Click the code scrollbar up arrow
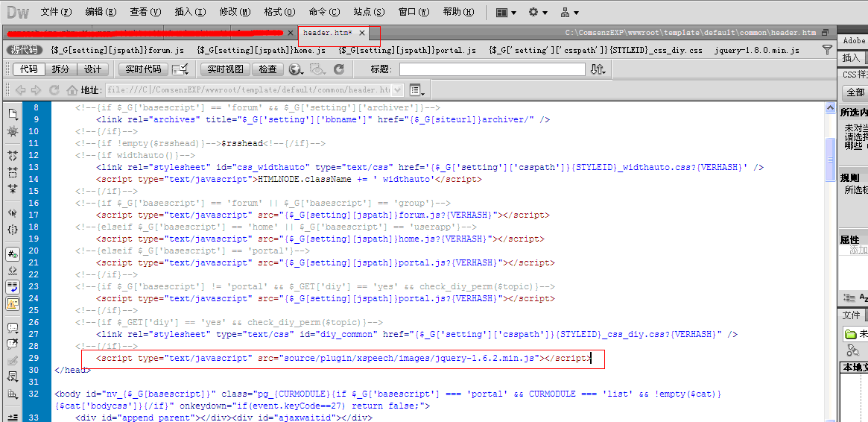Screen dimensions: 868x422 click(x=830, y=109)
